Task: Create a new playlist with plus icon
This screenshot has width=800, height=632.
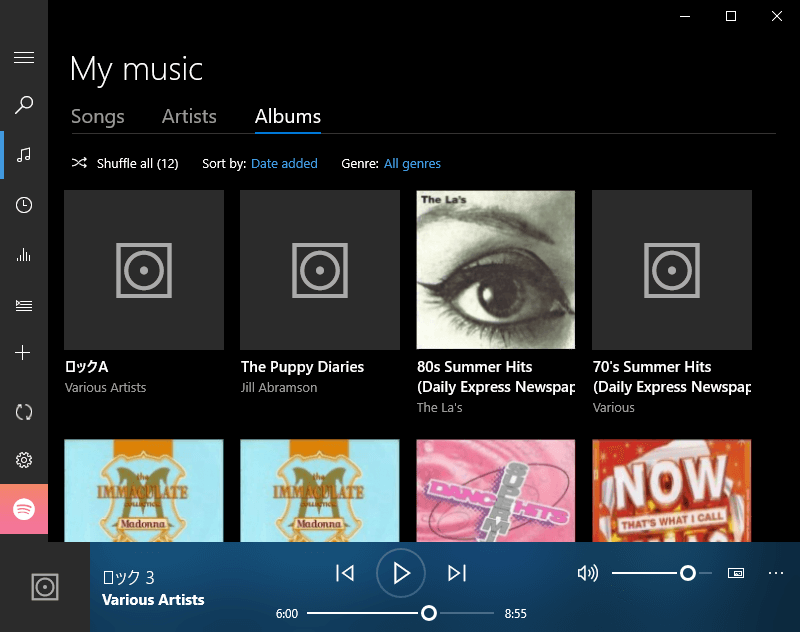Action: point(22,352)
